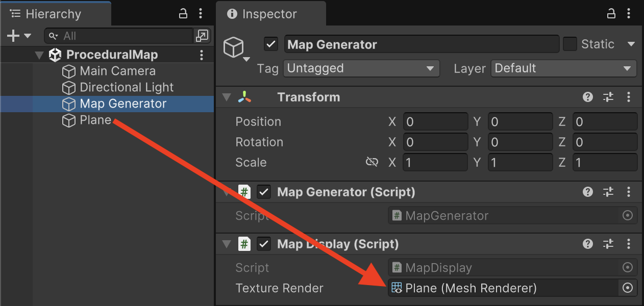Open ProceduralMap scene options menu
This screenshot has width=644, height=306.
click(202, 55)
